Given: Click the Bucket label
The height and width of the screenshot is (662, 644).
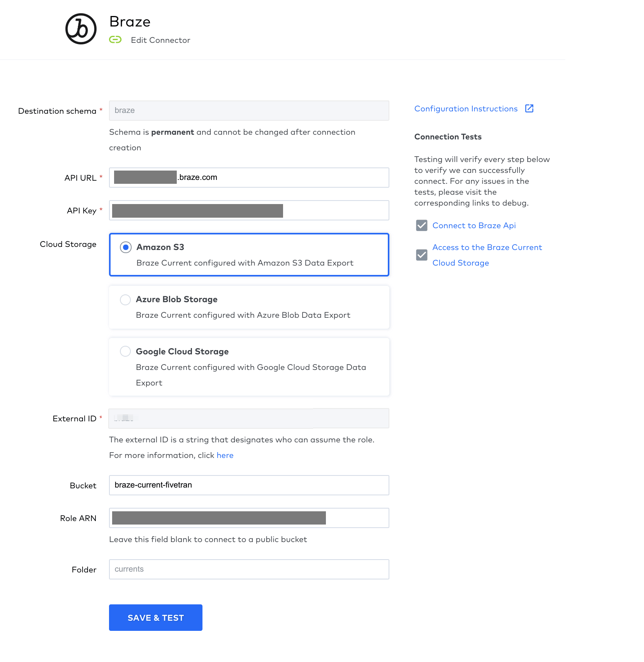Looking at the screenshot, I should click(83, 486).
